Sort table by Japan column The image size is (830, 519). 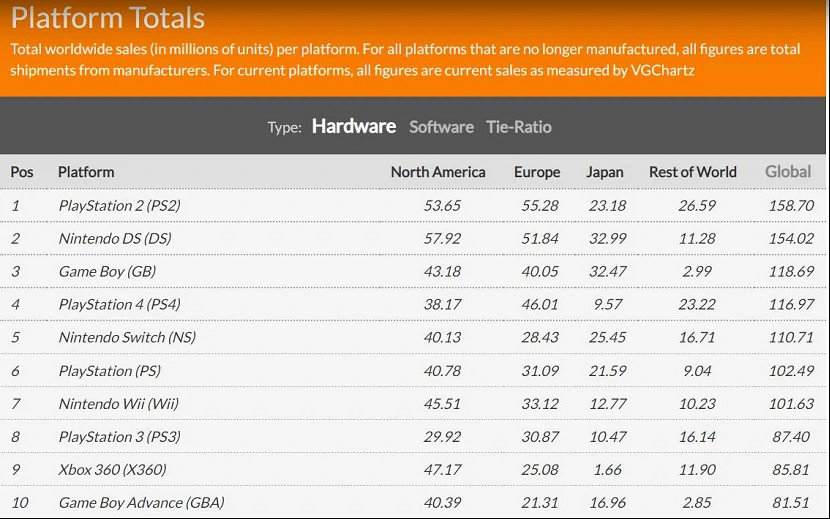604,172
